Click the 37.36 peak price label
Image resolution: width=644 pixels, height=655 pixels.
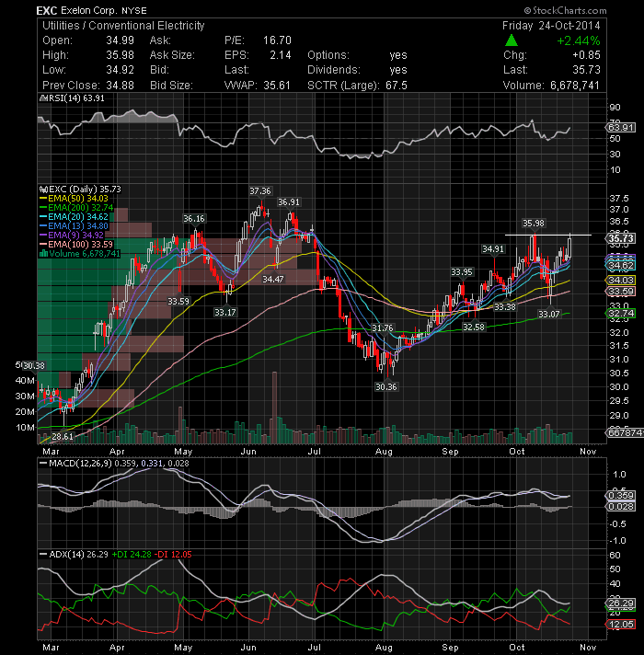(x=260, y=191)
